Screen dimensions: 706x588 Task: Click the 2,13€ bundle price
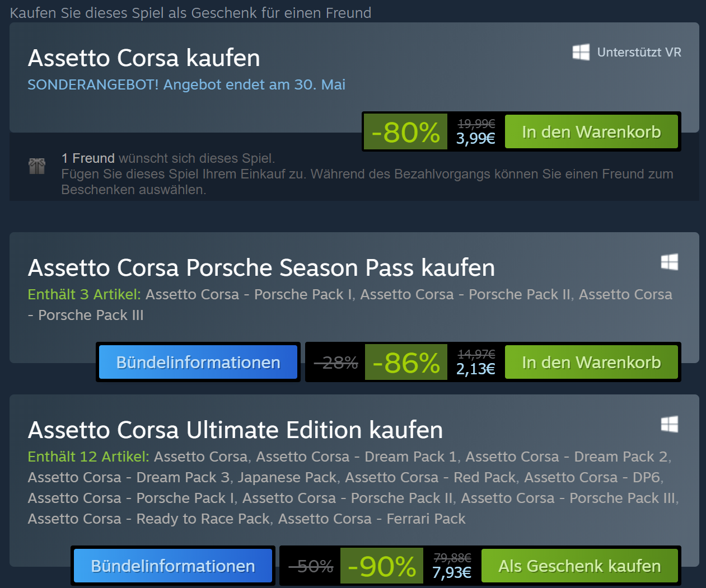[475, 369]
